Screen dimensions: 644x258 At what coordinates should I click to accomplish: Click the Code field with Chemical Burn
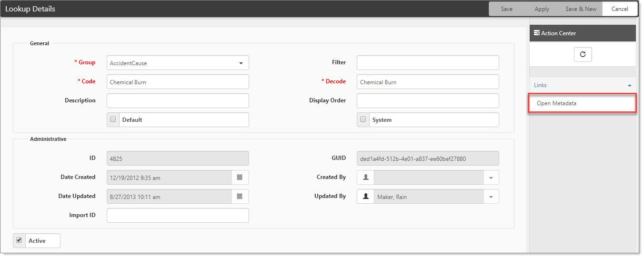pyautogui.click(x=178, y=82)
